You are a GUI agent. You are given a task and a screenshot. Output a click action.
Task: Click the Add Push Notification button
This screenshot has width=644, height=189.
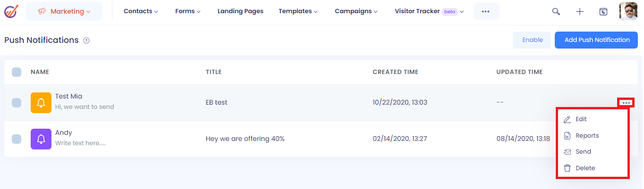point(597,40)
